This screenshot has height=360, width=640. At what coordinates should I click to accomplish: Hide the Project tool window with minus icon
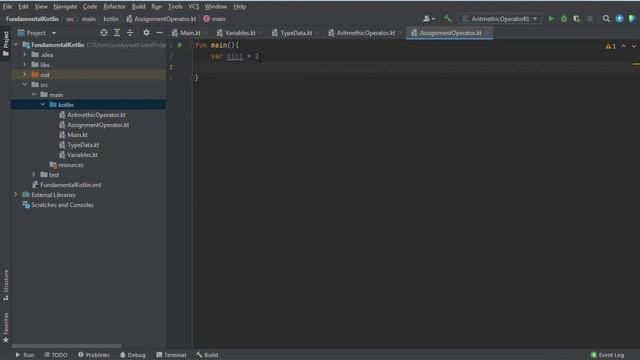click(x=159, y=33)
